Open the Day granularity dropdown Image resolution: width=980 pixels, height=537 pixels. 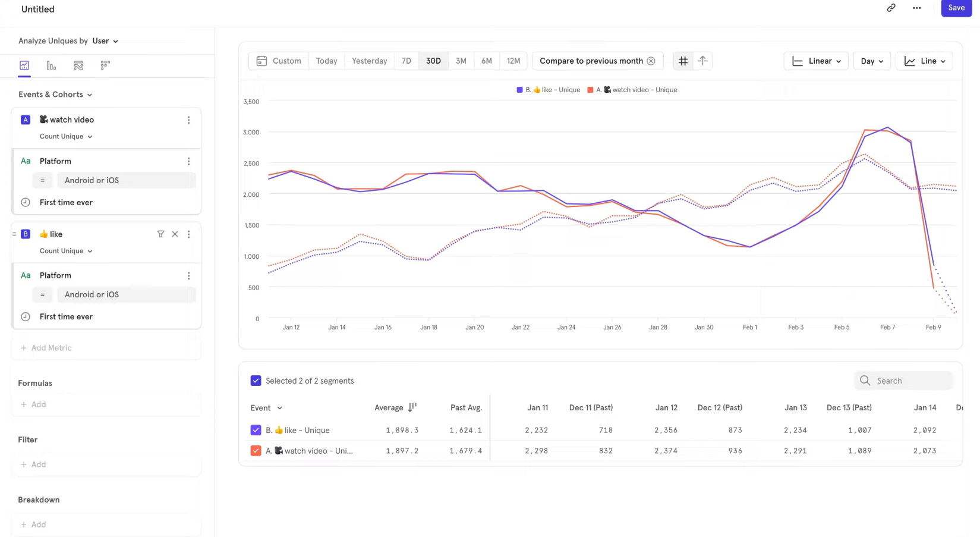(872, 61)
